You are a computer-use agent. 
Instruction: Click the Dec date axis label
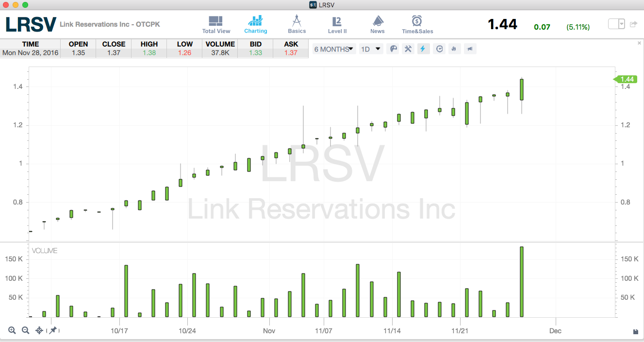(x=555, y=331)
